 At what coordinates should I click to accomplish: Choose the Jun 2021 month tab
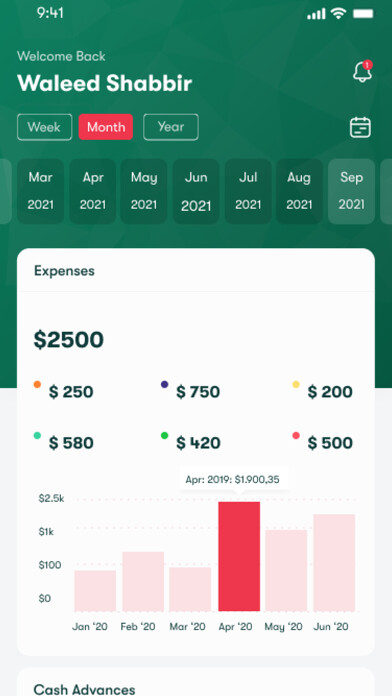pyautogui.click(x=196, y=191)
